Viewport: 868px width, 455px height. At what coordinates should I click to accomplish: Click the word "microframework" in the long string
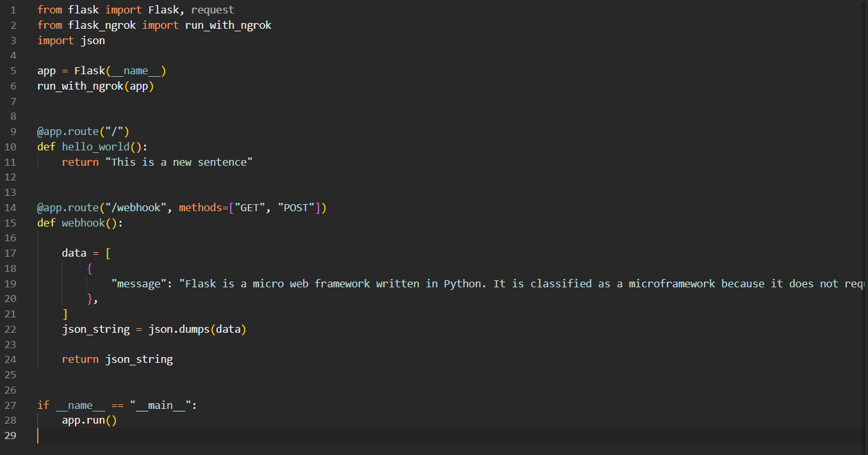671,283
